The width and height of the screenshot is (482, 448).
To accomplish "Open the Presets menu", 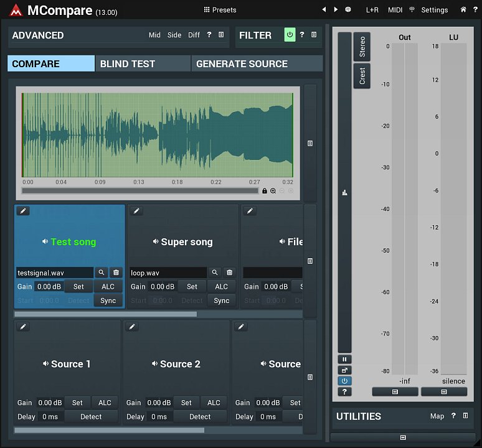I will [220, 10].
